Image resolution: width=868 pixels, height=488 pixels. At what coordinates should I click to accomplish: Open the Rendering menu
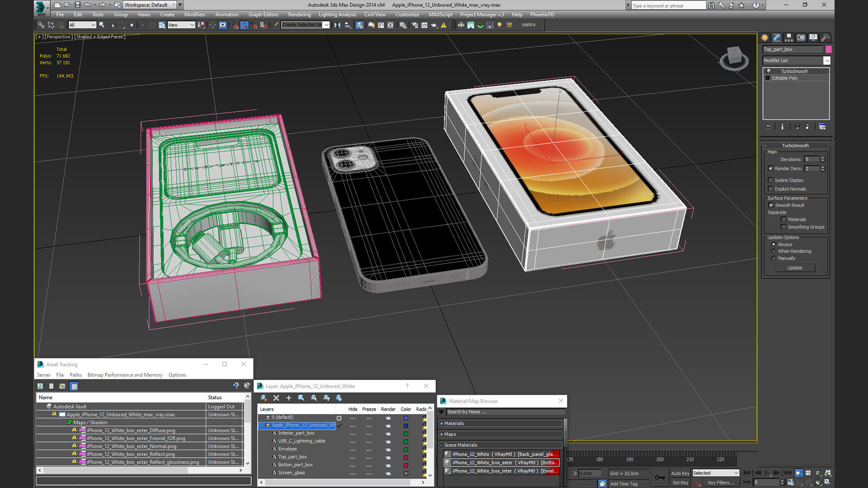tap(299, 14)
